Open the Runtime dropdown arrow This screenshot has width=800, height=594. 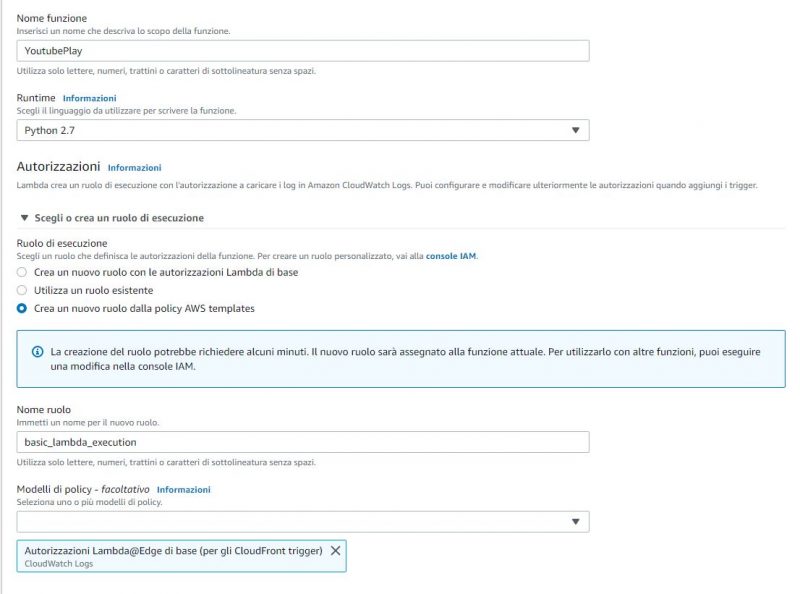[576, 130]
